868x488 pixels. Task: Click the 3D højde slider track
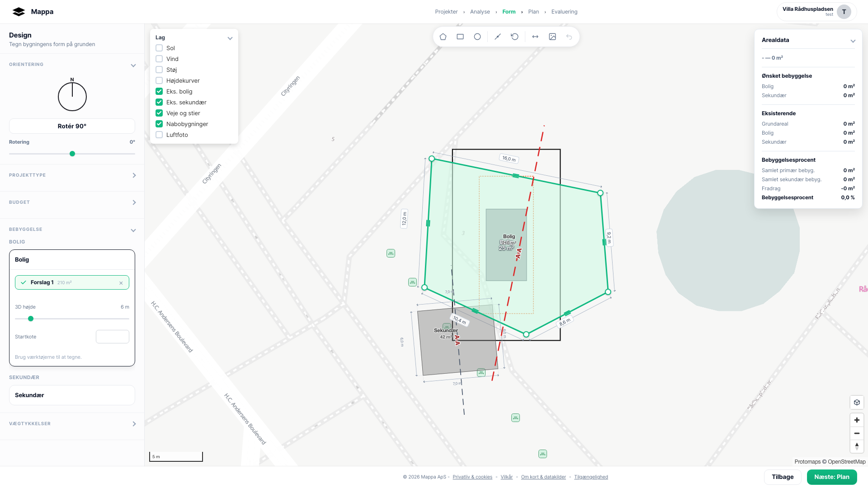coord(72,319)
